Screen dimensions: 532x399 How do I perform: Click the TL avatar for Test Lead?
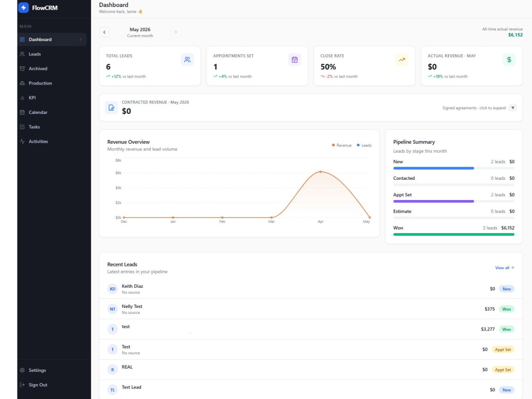coord(112,390)
